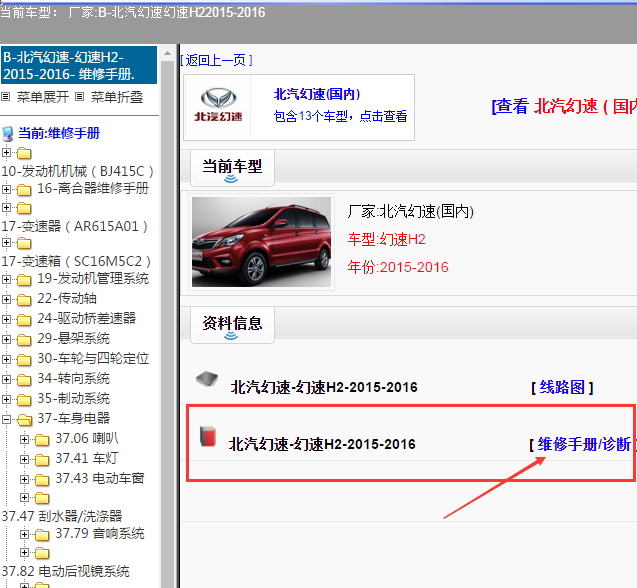Click the folder icon of 19-发动机管理系统
The image size is (637, 588).
(24, 280)
